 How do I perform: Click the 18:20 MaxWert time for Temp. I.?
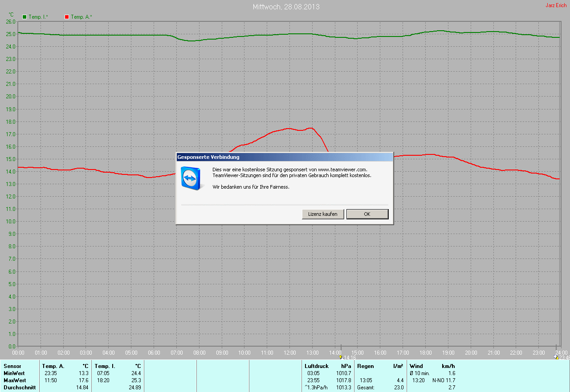coord(103,380)
